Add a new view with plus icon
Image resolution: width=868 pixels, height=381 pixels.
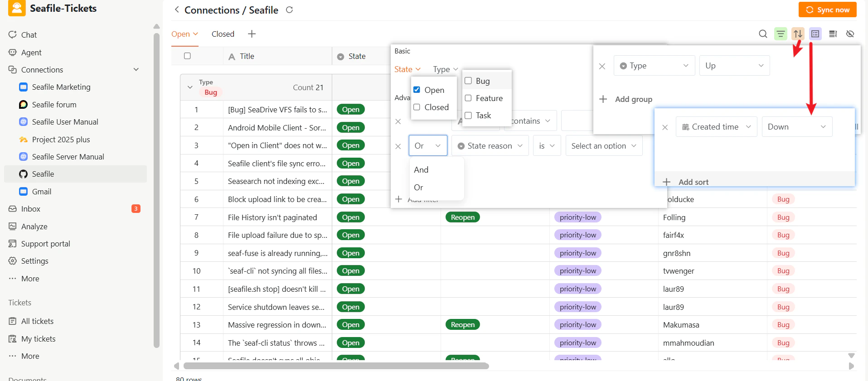pos(252,34)
